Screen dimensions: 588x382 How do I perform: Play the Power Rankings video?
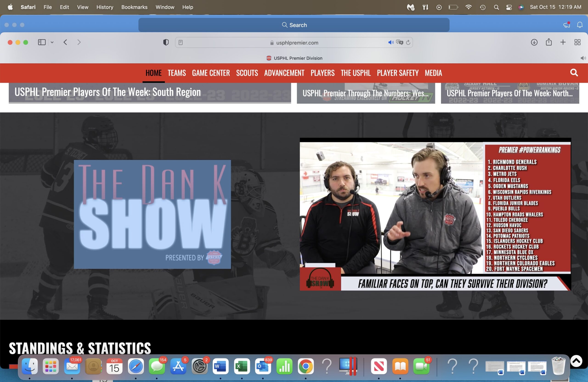435,214
